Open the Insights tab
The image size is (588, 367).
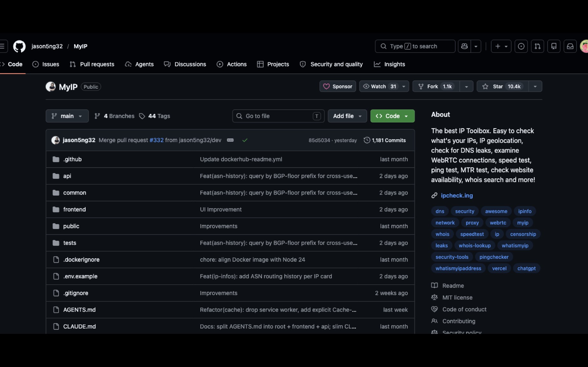click(389, 64)
